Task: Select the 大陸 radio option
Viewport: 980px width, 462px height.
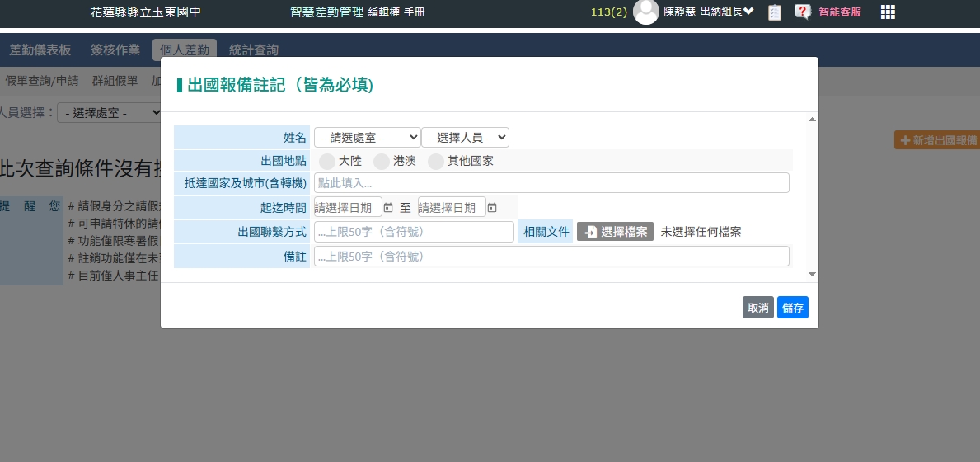Action: 327,162
